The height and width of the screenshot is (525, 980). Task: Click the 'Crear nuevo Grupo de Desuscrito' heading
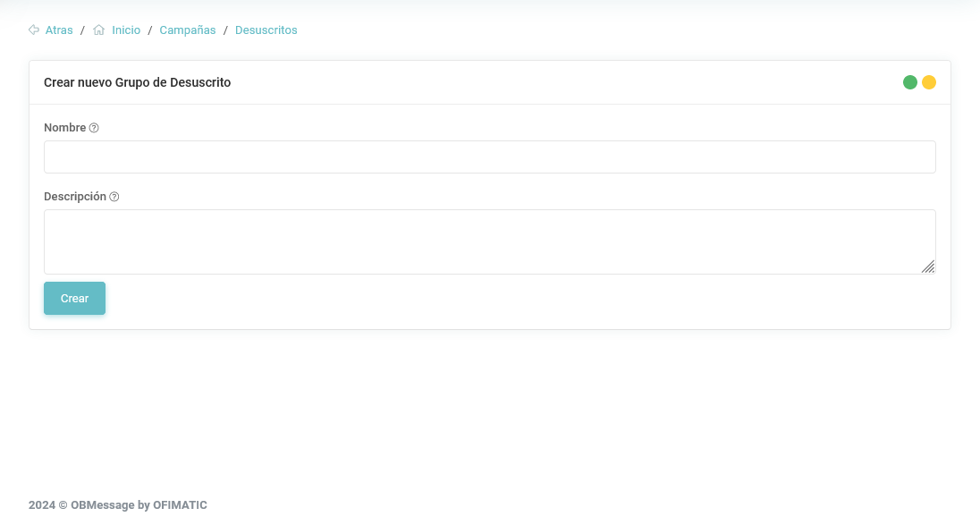pos(137,82)
